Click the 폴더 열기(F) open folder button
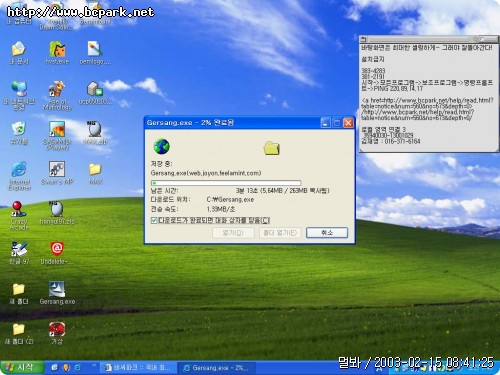This screenshot has width=500, height=375. [x=280, y=232]
